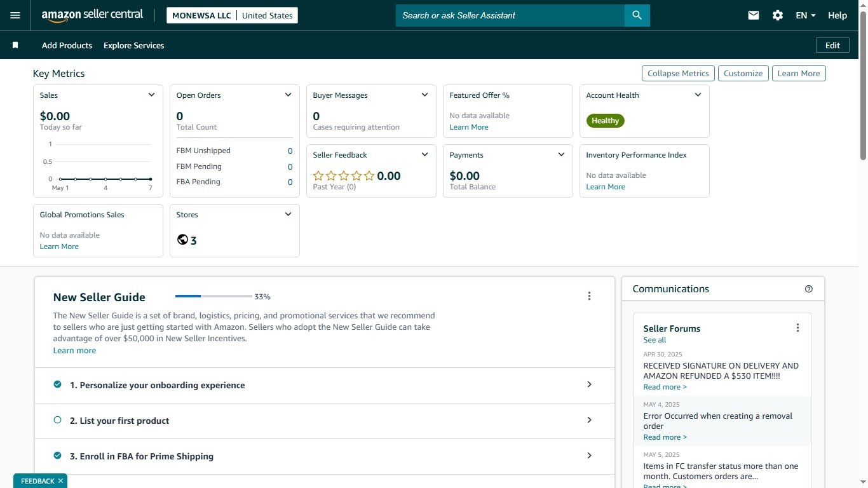
Task: Open Explore Services from the favorites bar
Action: pos(133,46)
